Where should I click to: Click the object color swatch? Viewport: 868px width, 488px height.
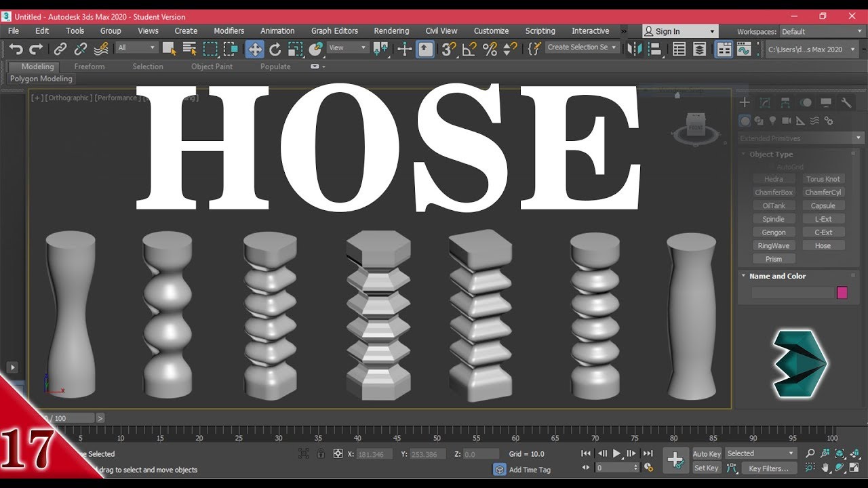842,293
